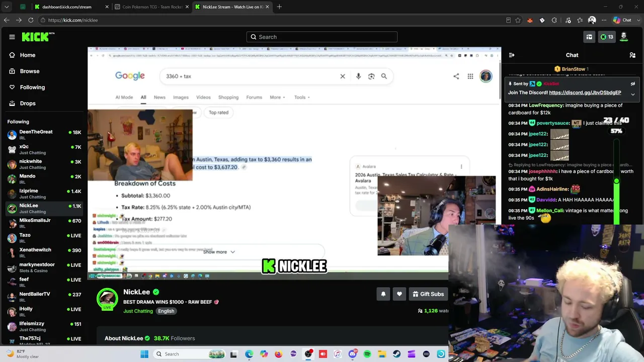Screen dimensions: 644x362
Task: Open Discord from the taskbar
Action: [353, 354]
